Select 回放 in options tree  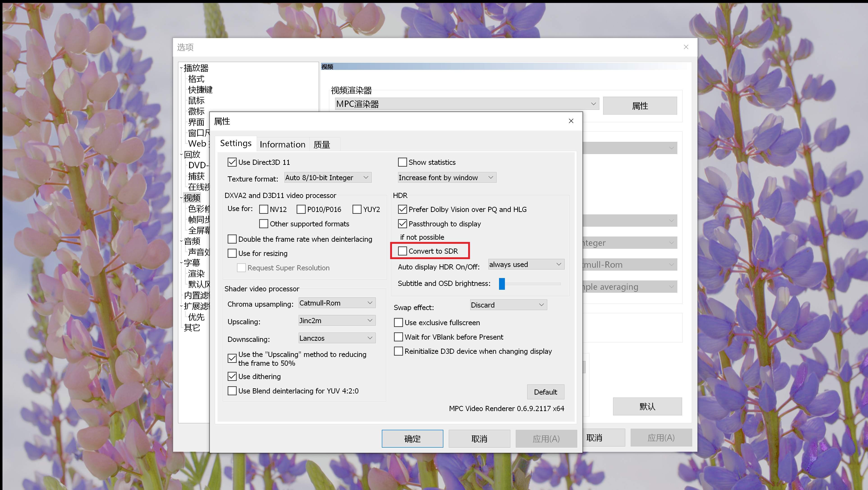pos(192,154)
